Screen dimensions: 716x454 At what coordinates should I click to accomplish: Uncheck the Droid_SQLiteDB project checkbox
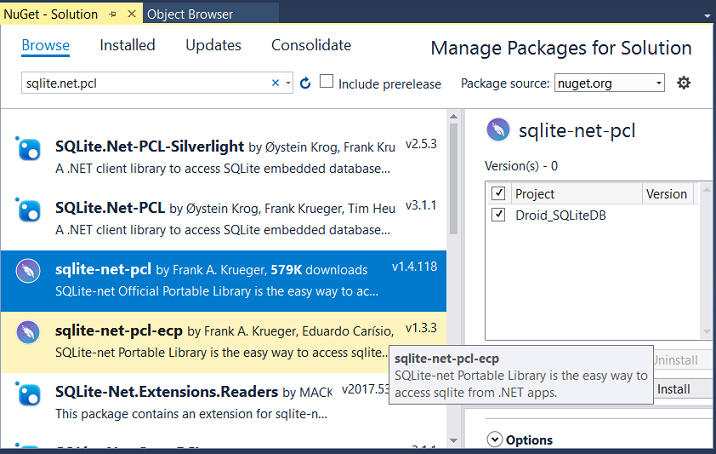(x=498, y=215)
